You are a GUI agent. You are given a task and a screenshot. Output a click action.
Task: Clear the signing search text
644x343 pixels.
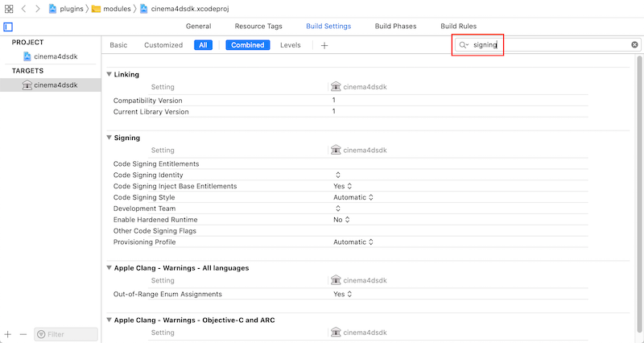click(x=634, y=45)
